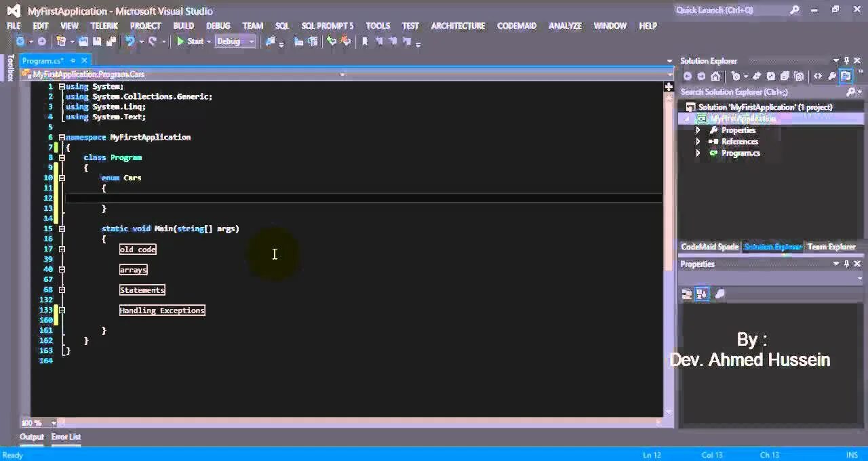Click the Property Pages icon in Properties panel
The image size is (868, 461).
click(x=720, y=294)
